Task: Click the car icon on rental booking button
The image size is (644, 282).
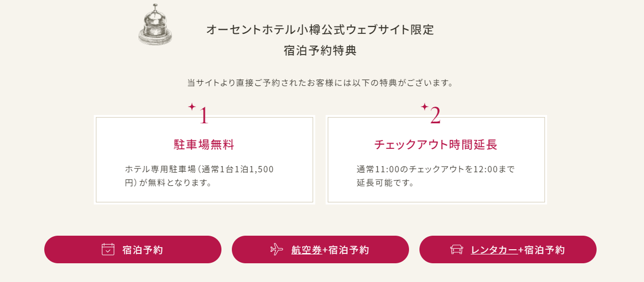Action: click(456, 250)
